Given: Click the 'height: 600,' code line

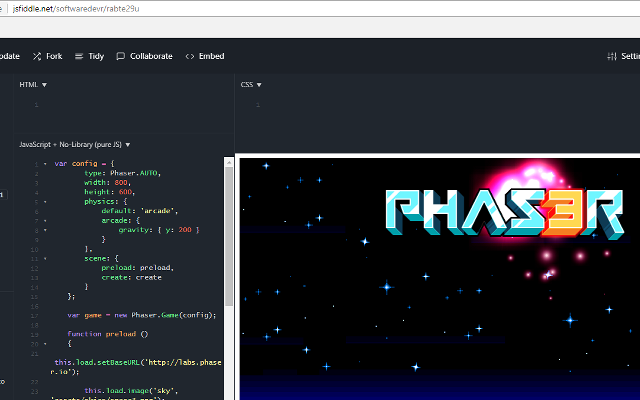Looking at the screenshot, I should coord(109,192).
